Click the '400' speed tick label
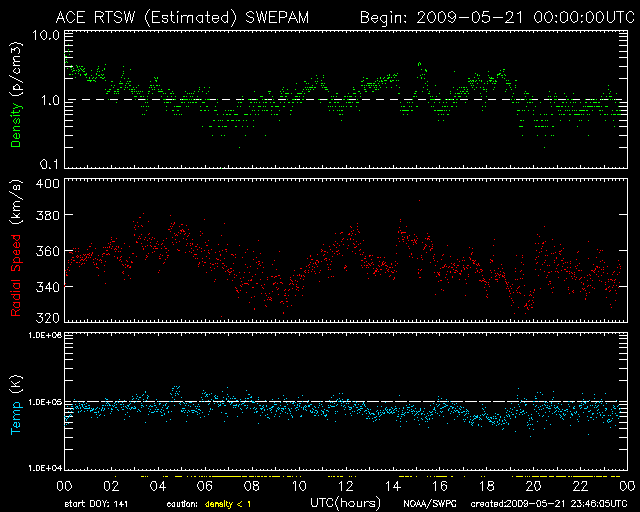This screenshot has height=512, width=640. click(47, 183)
